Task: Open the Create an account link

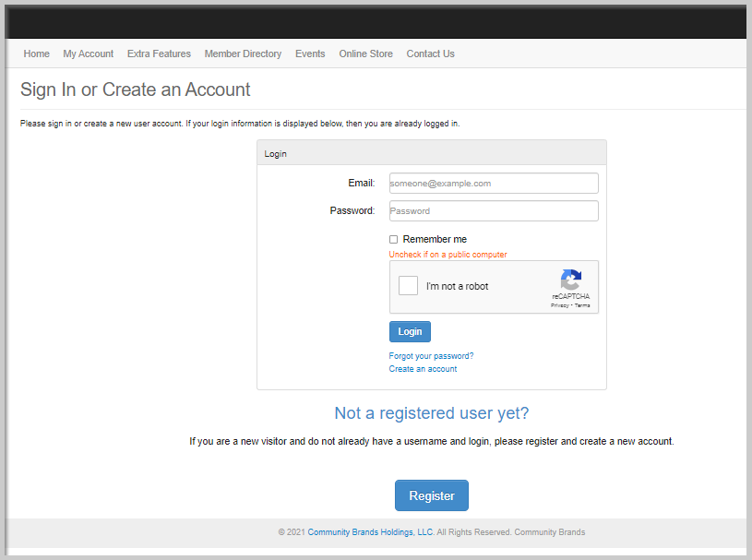Action: tap(423, 368)
